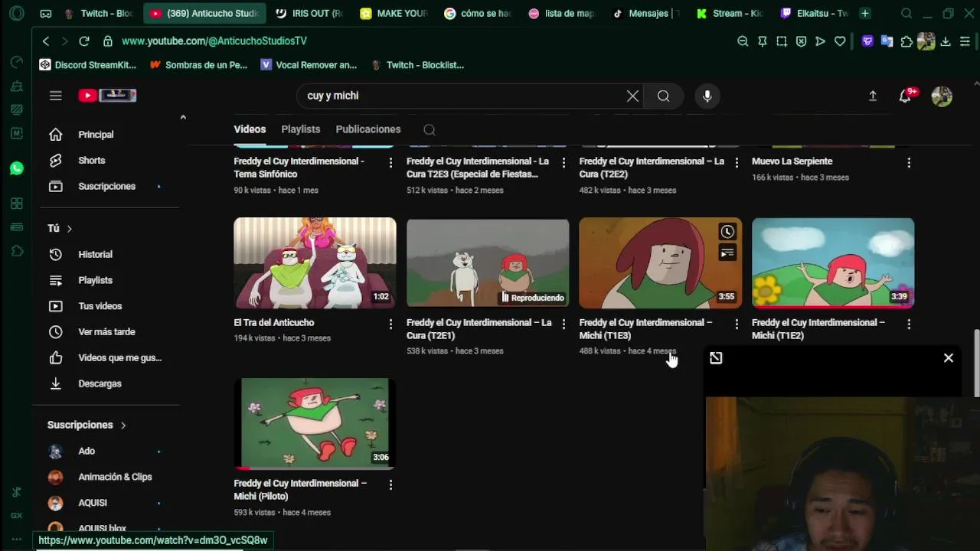Play the 'Michi (T1E2)' video thumbnail
Screen dimensions: 980x551
coord(833,263)
